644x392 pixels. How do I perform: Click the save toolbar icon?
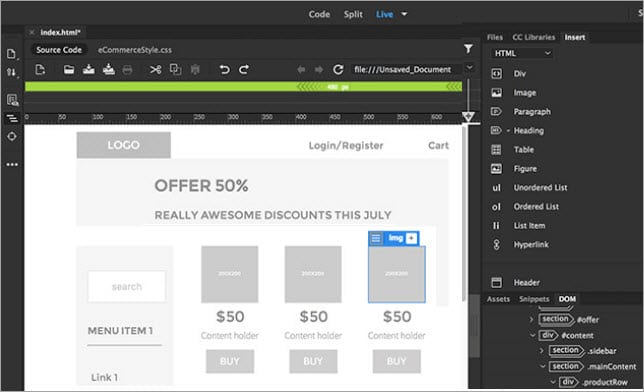[89, 69]
